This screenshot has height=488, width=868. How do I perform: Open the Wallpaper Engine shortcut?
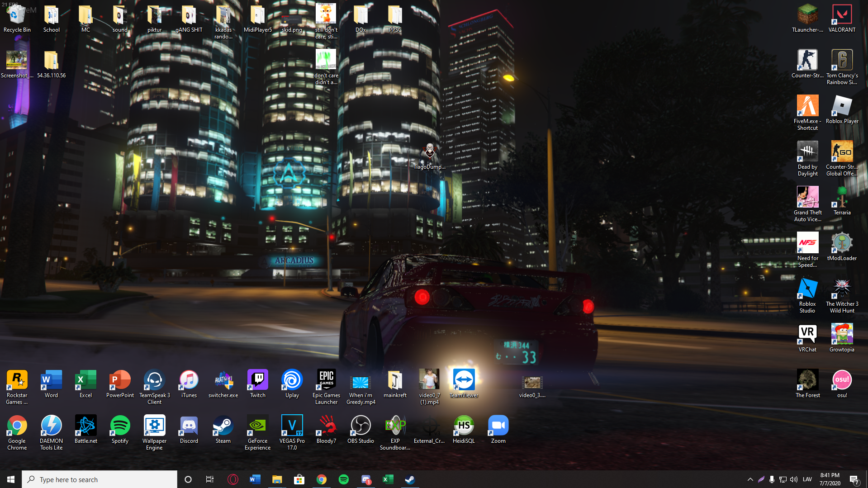pos(155,433)
